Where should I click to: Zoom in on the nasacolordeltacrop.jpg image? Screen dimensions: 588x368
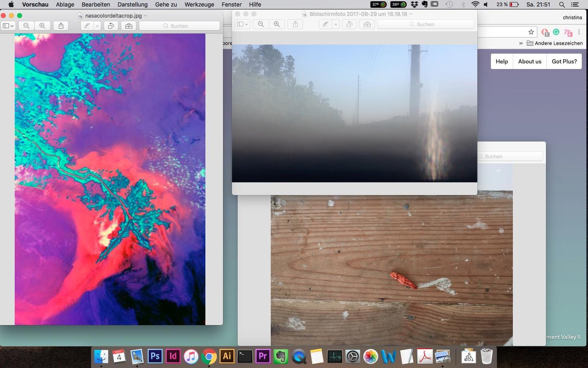(x=42, y=26)
